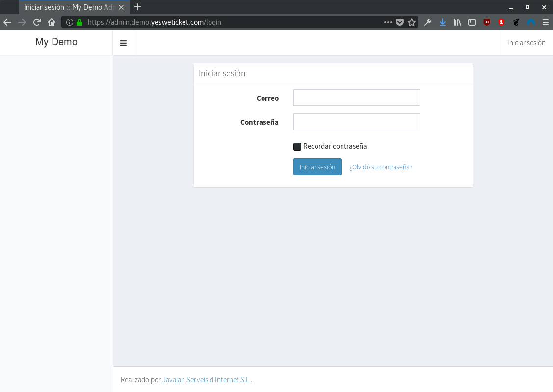Bookmark this page with the star
553x392 pixels.
tap(412, 22)
